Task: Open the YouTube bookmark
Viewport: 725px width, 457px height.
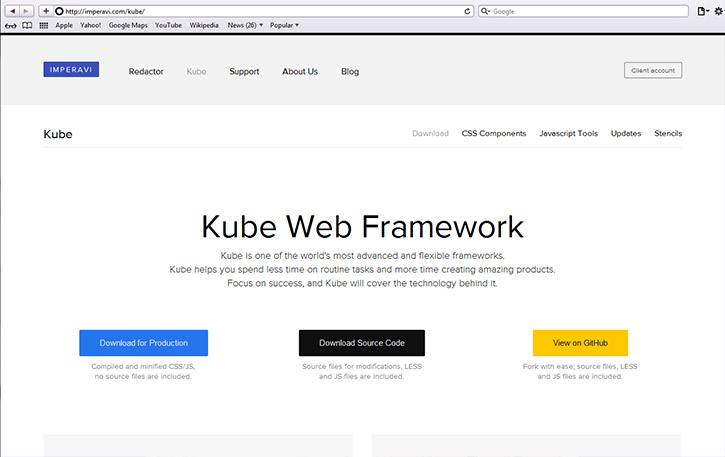Action: (168, 25)
